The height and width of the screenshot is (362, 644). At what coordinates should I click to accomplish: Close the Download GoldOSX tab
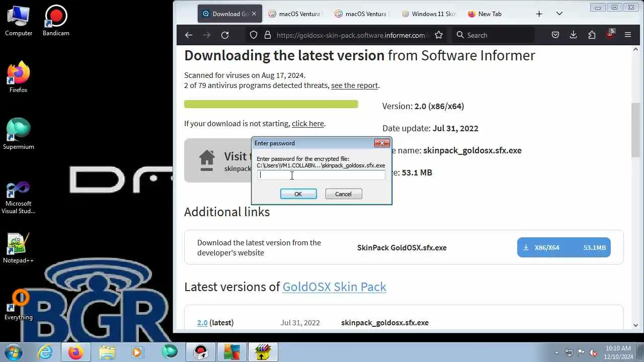[x=254, y=14]
